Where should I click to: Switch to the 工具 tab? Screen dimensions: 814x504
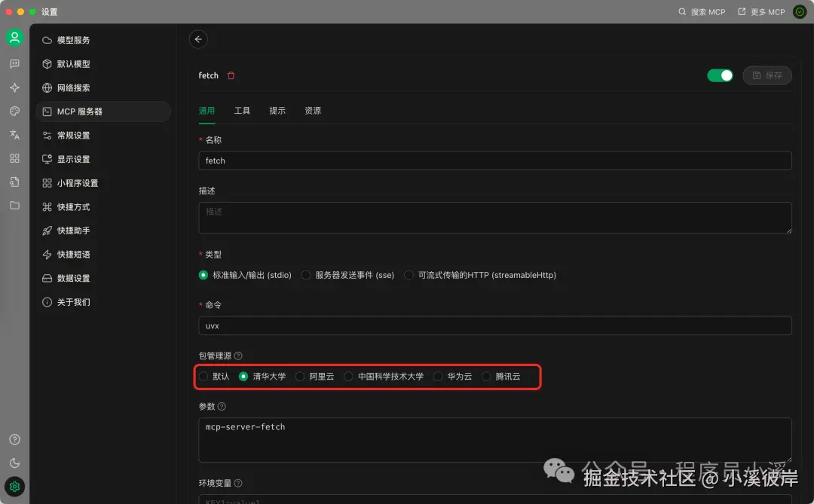[242, 111]
